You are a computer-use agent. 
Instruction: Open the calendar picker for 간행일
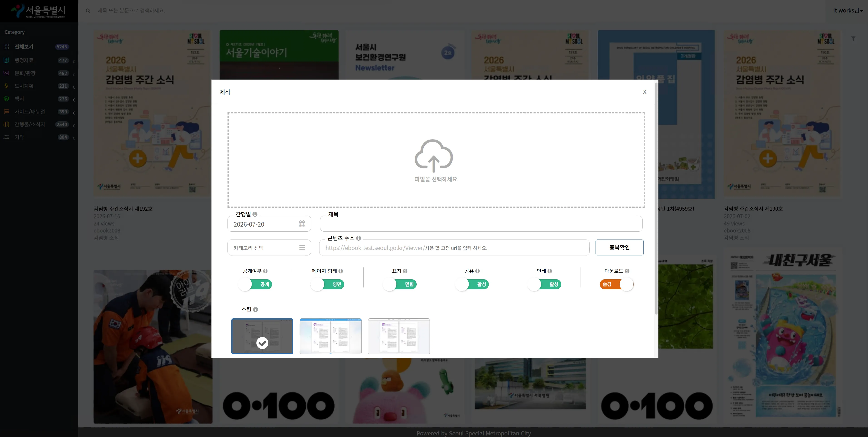(x=302, y=224)
